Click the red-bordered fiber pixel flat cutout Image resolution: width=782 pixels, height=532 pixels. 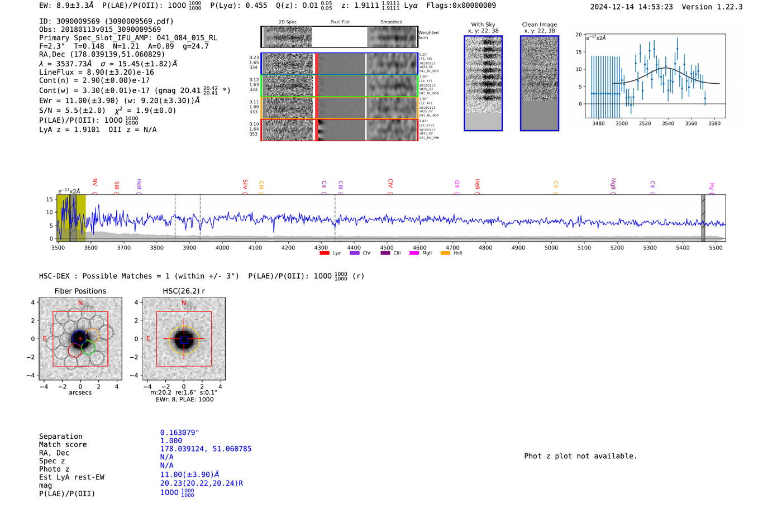coord(341,130)
